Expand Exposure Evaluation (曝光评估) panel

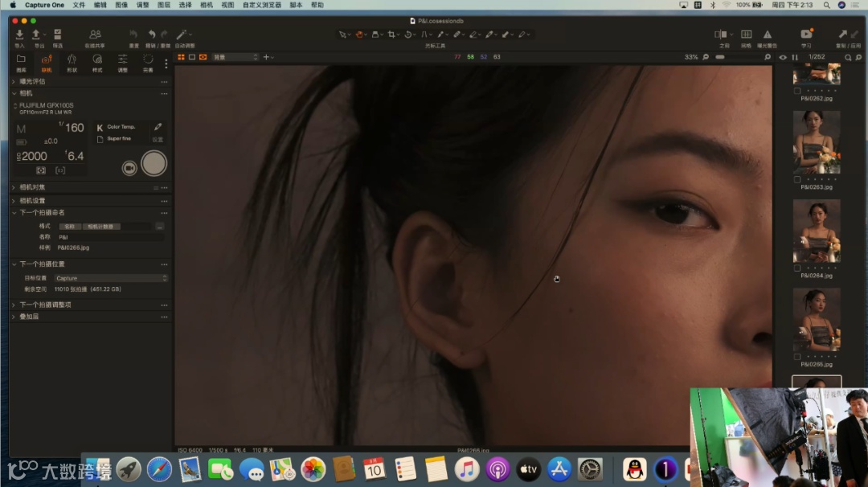click(x=14, y=81)
